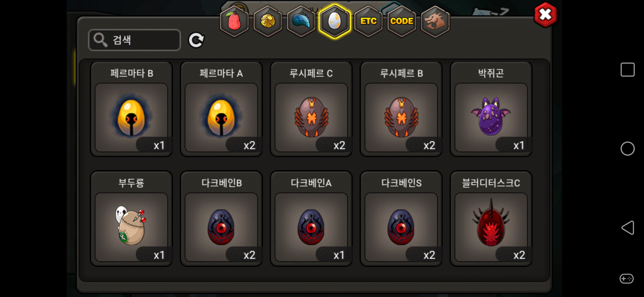
Task: Tap the Android back triangle button
Action: click(x=627, y=227)
